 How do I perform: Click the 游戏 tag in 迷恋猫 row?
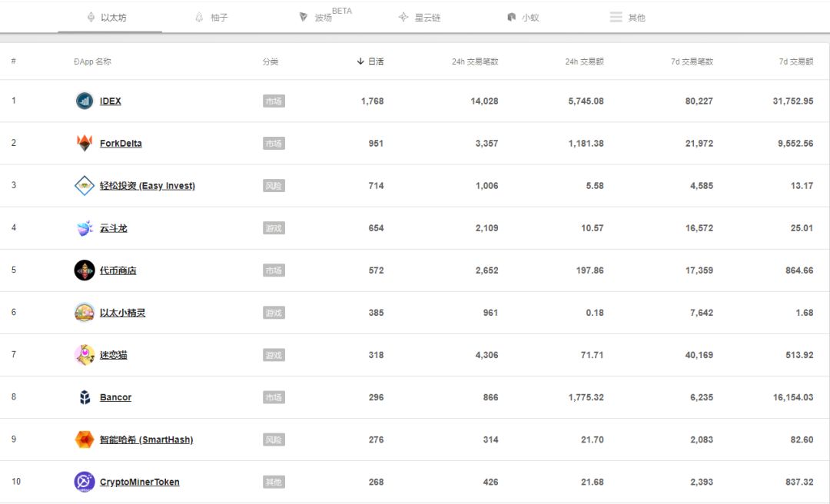coord(274,355)
